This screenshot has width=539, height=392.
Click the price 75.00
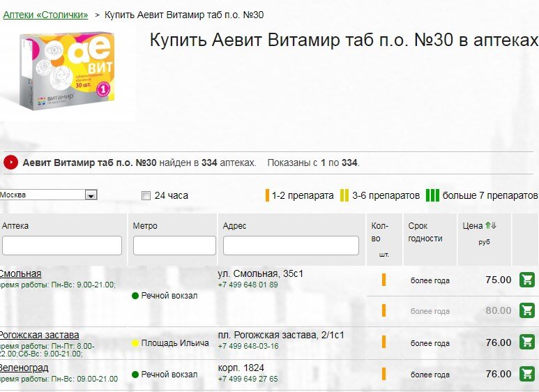click(x=499, y=280)
